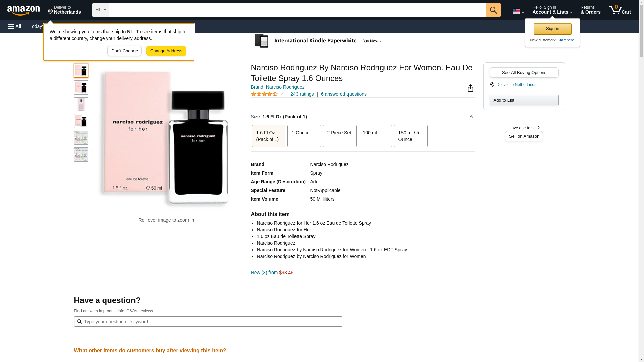Click the share icon
This screenshot has width=644, height=362.
pos(470,88)
